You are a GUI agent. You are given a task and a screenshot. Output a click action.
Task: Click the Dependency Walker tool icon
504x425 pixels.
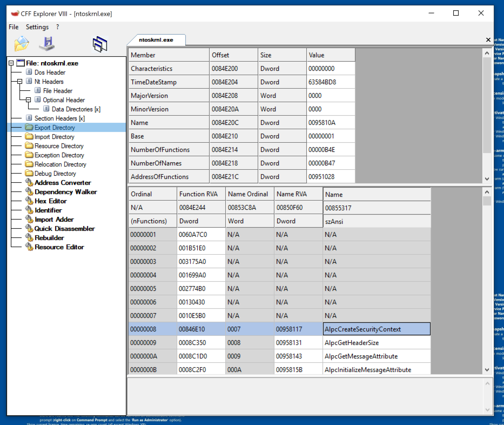click(x=29, y=192)
